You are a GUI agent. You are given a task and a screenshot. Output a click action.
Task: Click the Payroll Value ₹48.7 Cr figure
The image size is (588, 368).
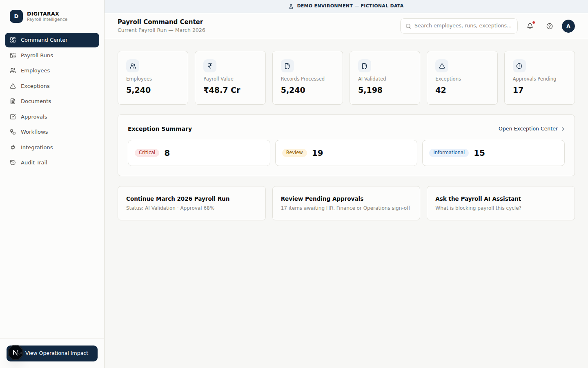222,90
